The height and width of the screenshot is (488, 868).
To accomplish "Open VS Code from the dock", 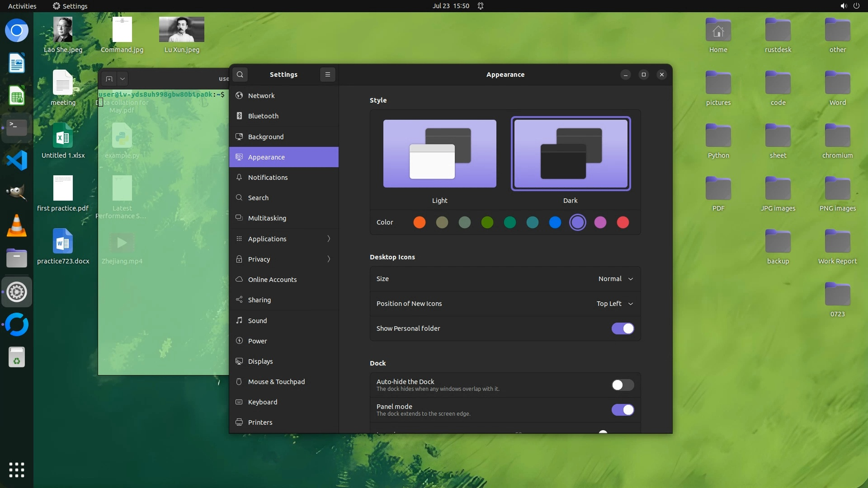I will pyautogui.click(x=17, y=161).
